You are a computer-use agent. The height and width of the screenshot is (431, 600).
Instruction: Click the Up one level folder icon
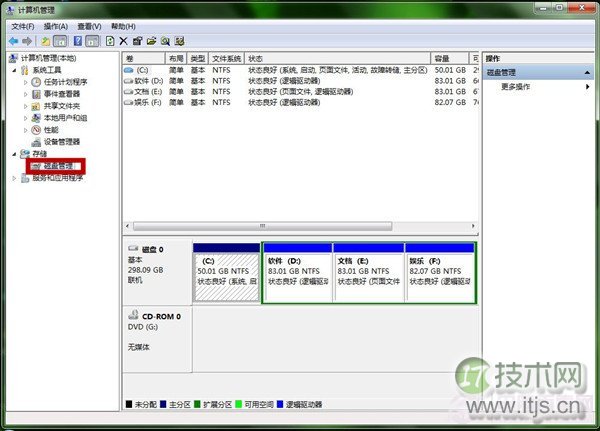(45, 41)
